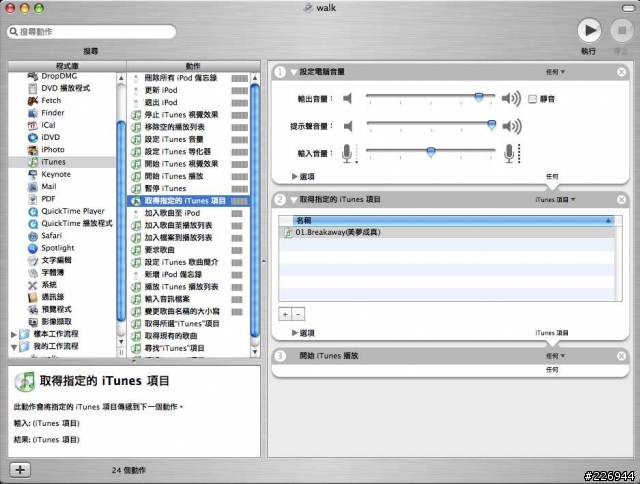640x484 pixels.
Task: Select 系統 in the library list
Action: click(49, 284)
